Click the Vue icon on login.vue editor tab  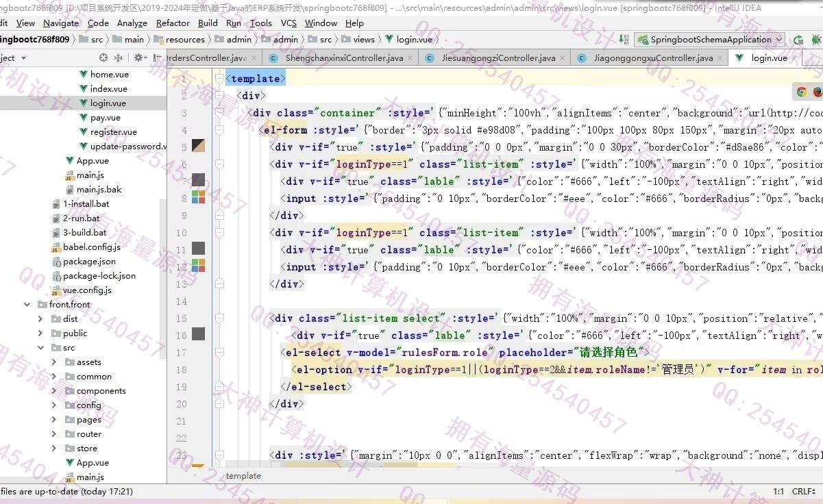click(740, 58)
